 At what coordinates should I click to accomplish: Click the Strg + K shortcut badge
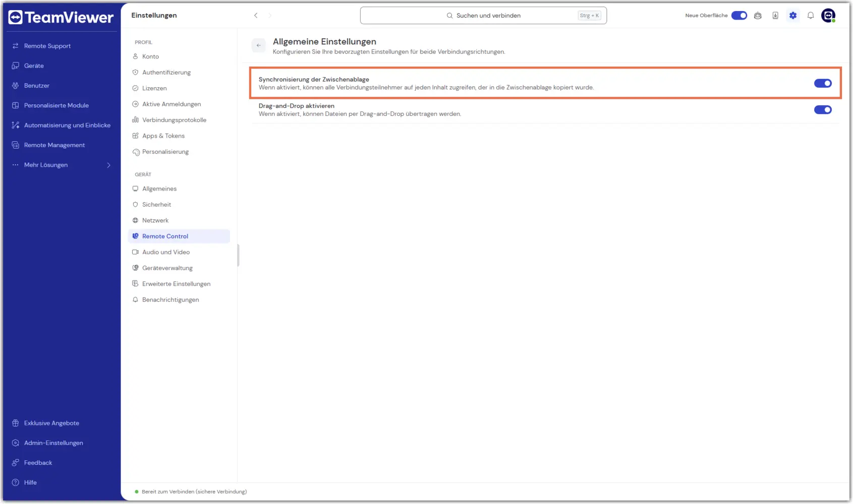589,16
